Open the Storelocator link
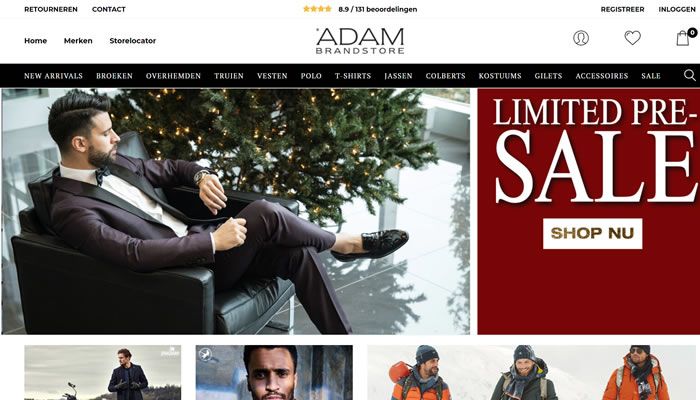 [133, 41]
